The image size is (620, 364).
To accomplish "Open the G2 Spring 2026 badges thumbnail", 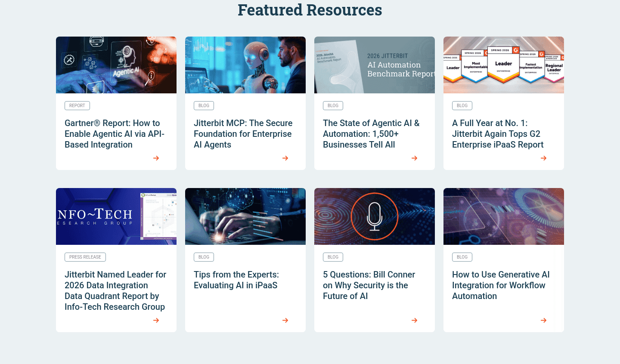I will 504,65.
